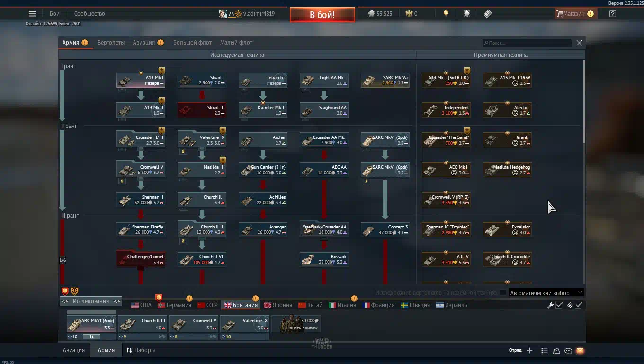Switch to the Helicopters tab
Image resolution: width=644 pixels, height=364 pixels.
pyautogui.click(x=111, y=43)
